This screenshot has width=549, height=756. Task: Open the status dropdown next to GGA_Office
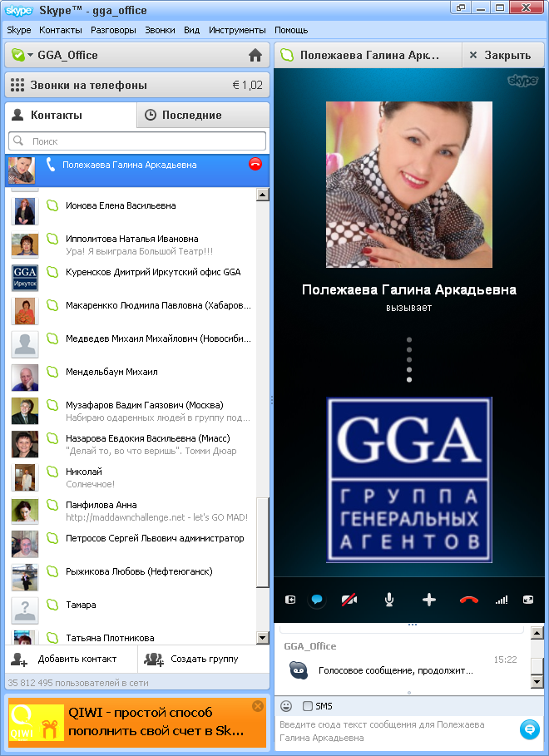coord(30,56)
